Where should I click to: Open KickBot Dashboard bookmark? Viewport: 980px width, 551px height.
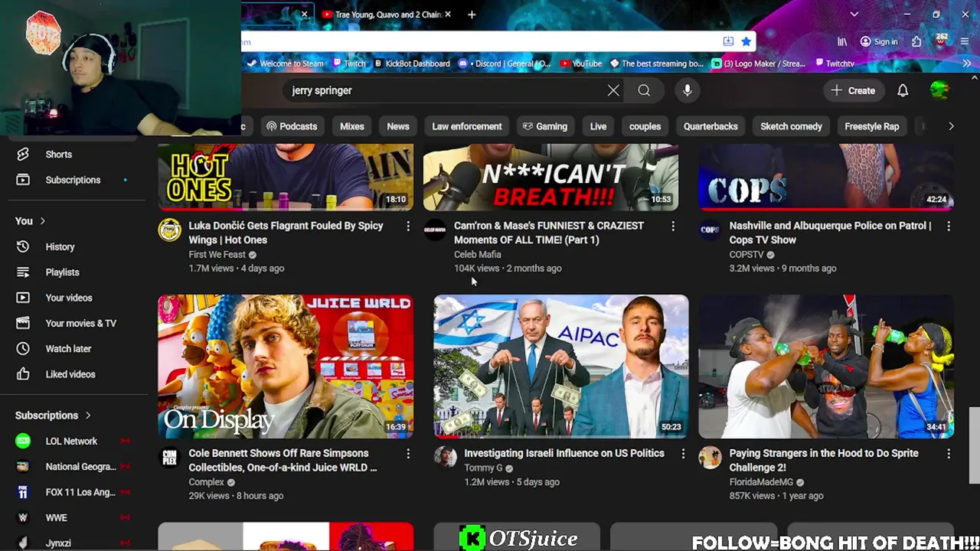point(412,64)
